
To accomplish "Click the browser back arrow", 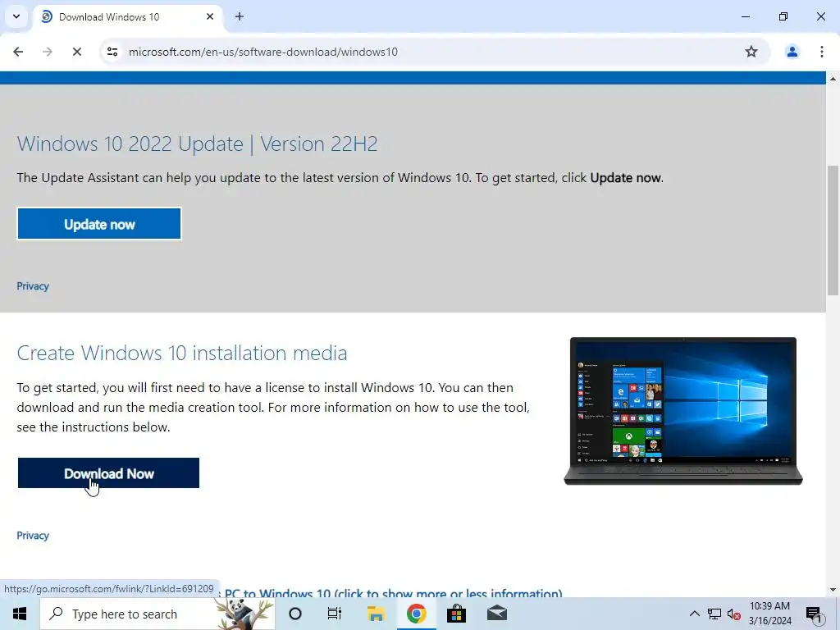I will point(18,52).
